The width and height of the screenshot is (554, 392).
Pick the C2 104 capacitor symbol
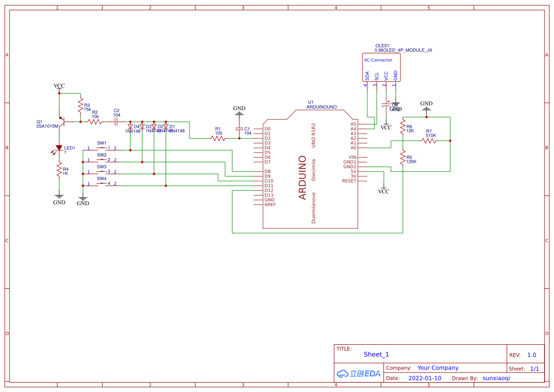116,122
